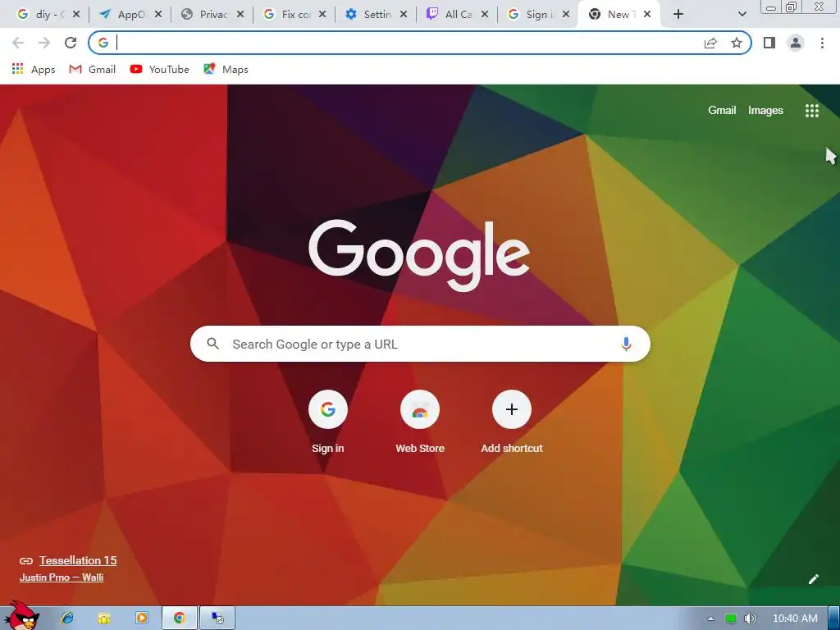Switch to the Fix co tab
840x630 pixels.
pyautogui.click(x=288, y=15)
